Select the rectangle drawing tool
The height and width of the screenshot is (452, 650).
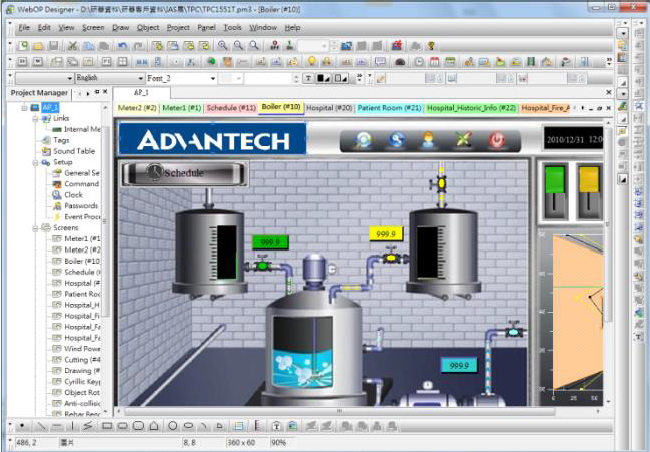pyautogui.click(x=107, y=425)
